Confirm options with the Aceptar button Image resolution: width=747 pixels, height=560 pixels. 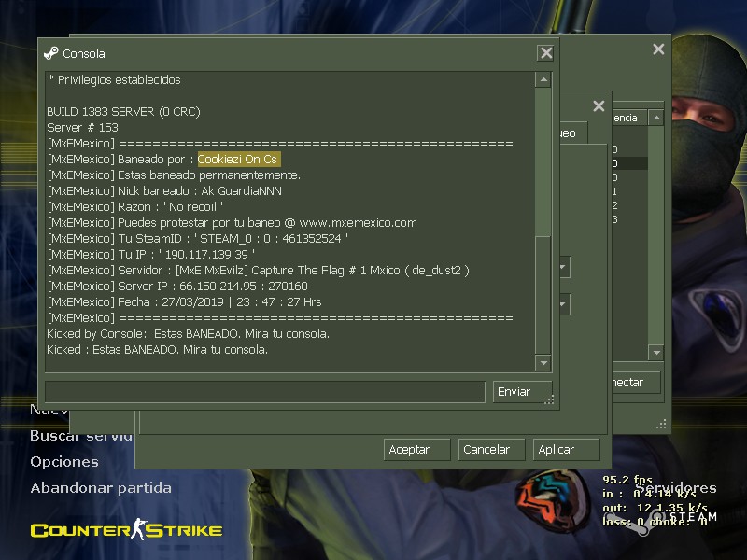416,450
